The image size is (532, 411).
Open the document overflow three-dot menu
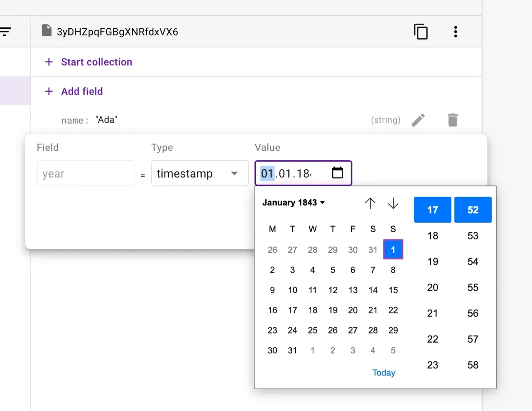point(455,31)
